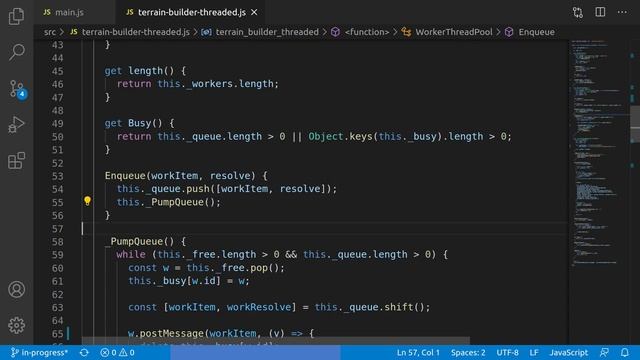Screen dimensions: 640x360
Task: Open More Actions ellipsis menu
Action: (x=622, y=12)
